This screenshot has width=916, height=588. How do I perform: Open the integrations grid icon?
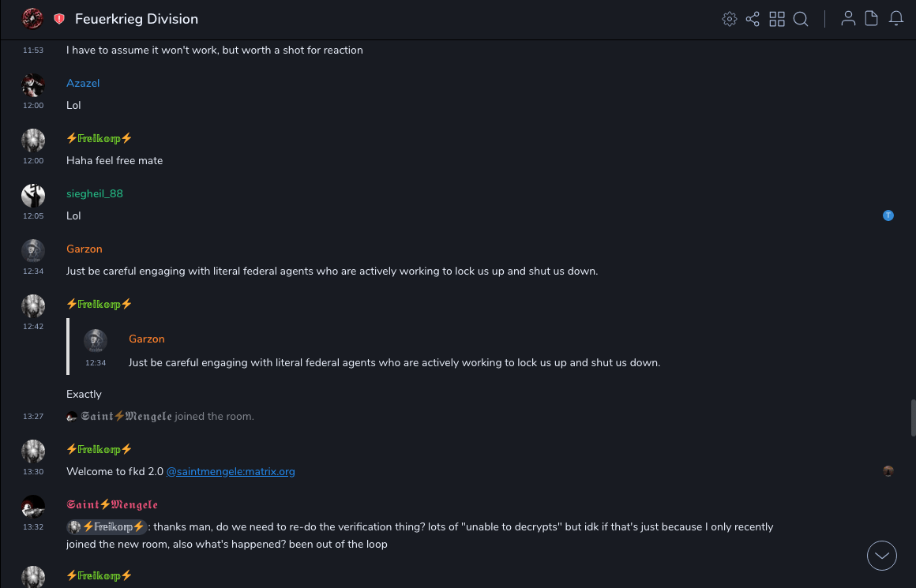coord(777,19)
